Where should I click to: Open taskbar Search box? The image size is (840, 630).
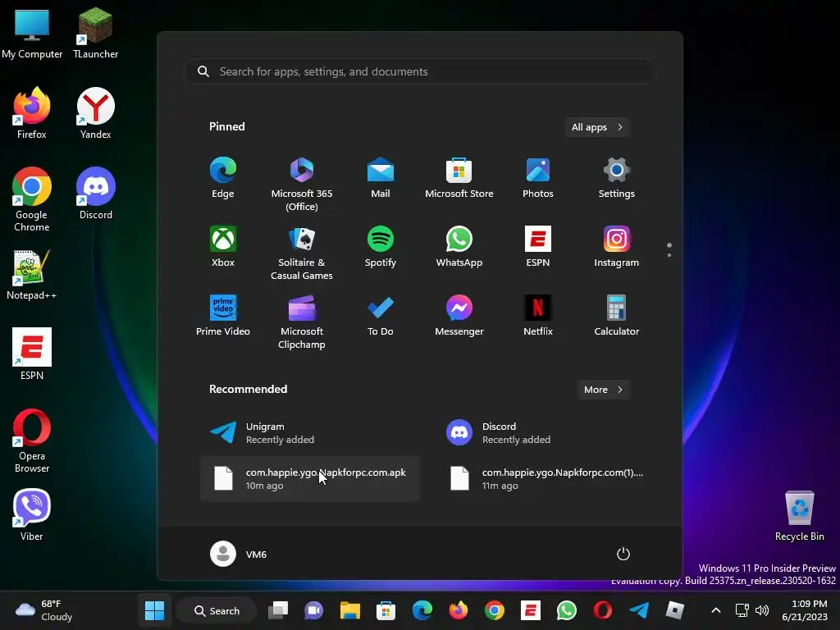[x=217, y=610]
